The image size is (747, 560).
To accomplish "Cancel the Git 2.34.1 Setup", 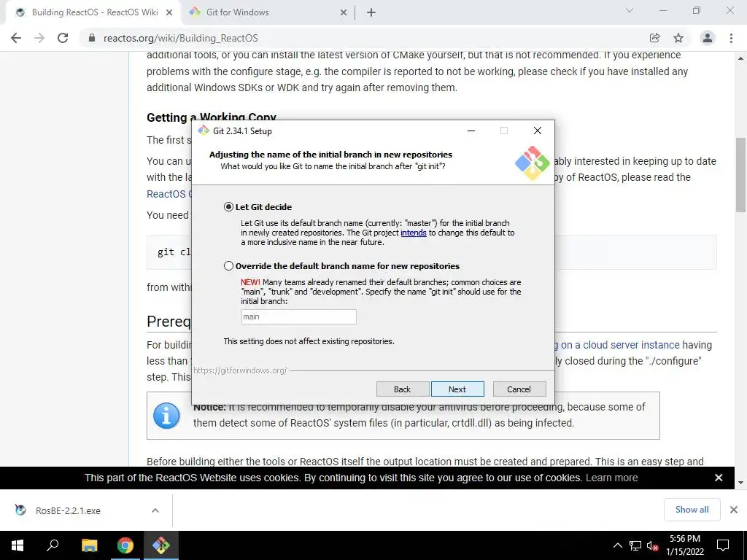I will click(x=519, y=389).
